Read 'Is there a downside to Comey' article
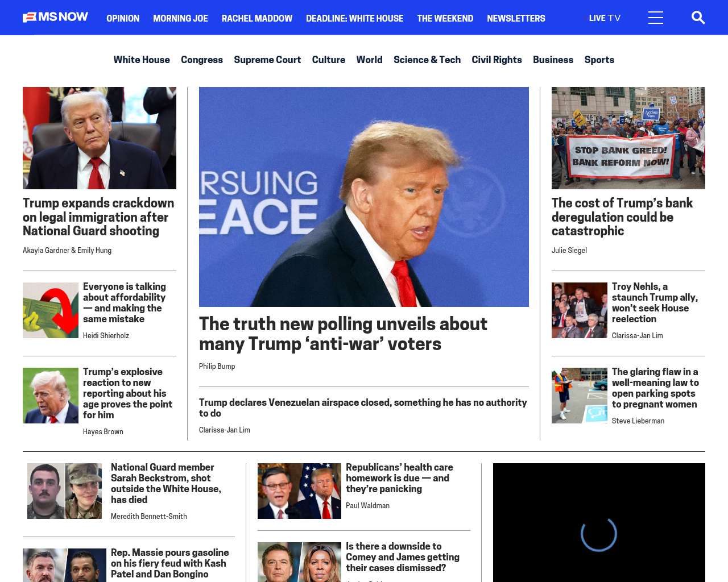The height and width of the screenshot is (582, 728). [403, 557]
